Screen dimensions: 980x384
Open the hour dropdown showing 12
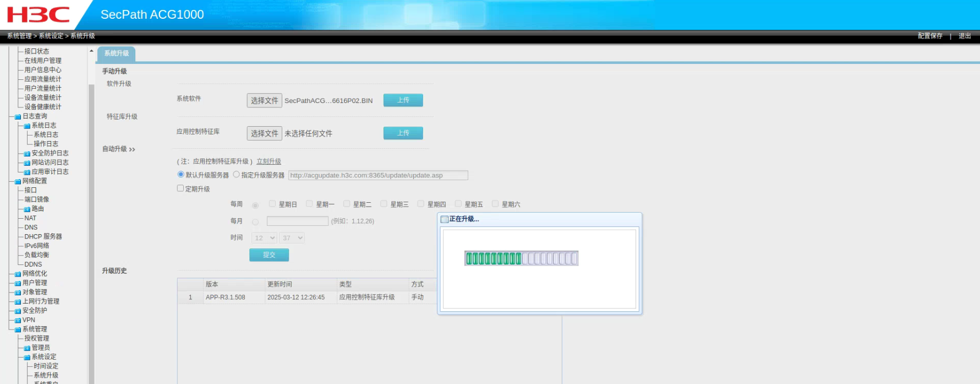[264, 238]
